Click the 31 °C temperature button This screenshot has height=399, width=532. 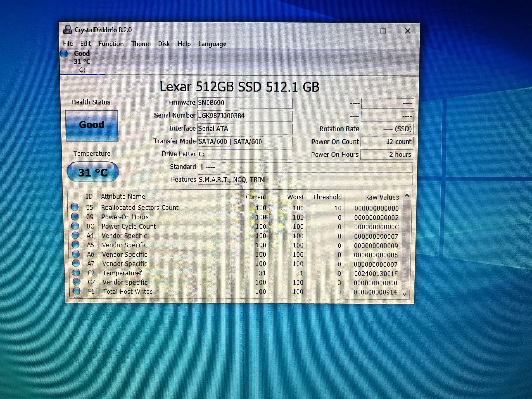[x=93, y=172]
